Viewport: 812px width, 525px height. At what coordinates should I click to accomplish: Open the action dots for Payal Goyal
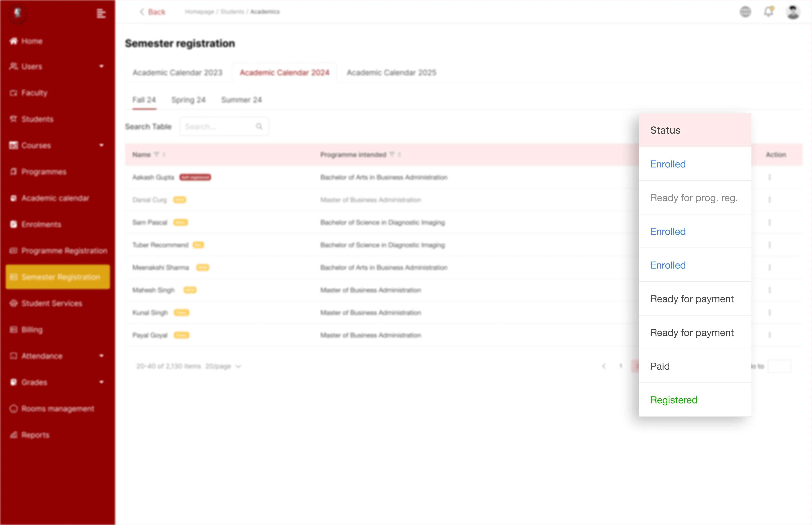point(769,335)
